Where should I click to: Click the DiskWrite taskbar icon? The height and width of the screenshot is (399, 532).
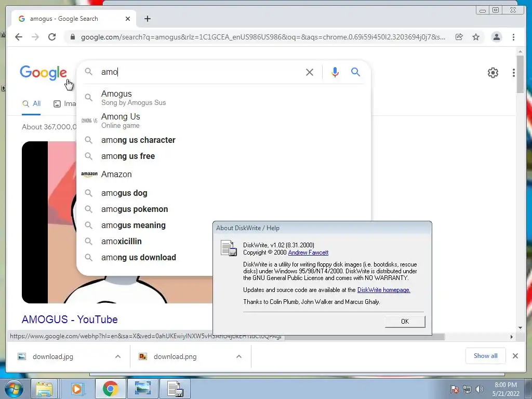[175, 389]
